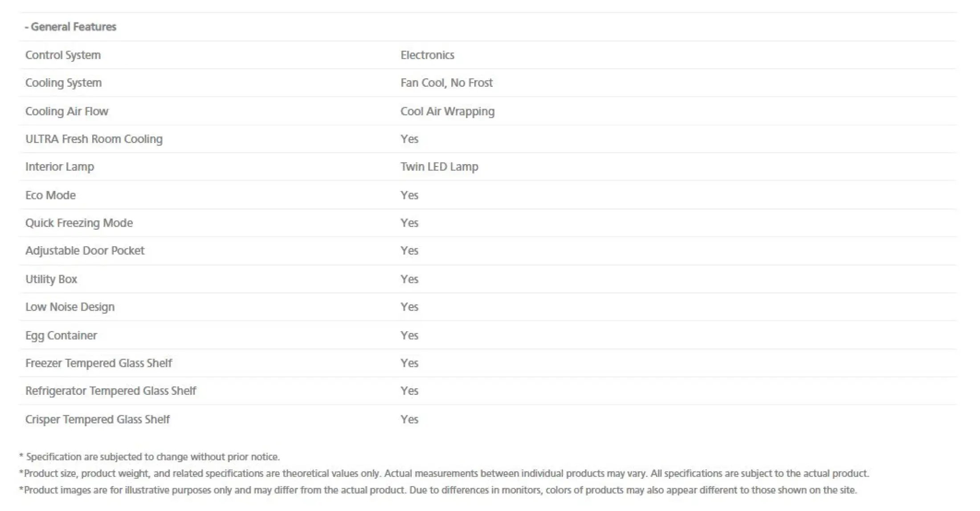
Task: Select the Adjustable Door Pocket label
Action: click(x=85, y=251)
